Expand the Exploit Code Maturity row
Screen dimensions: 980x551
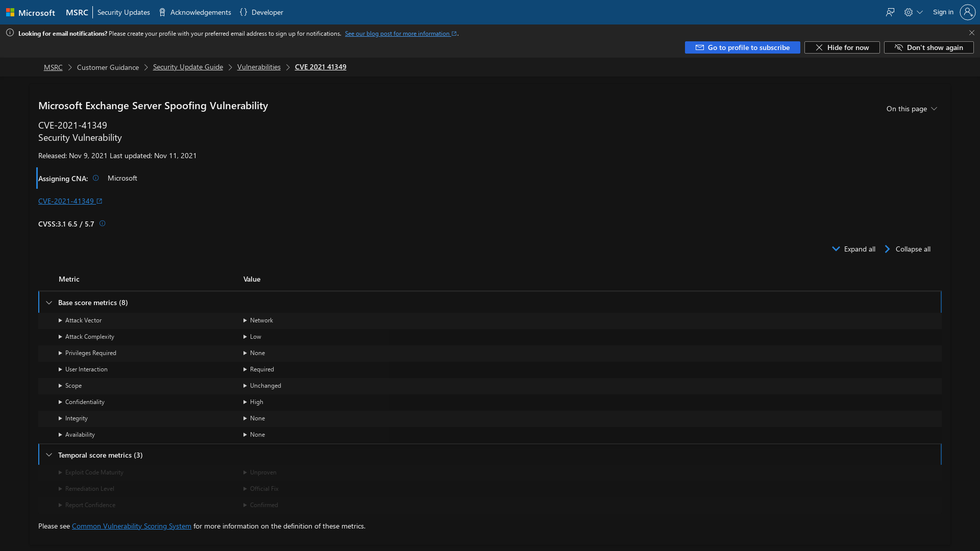click(91, 472)
